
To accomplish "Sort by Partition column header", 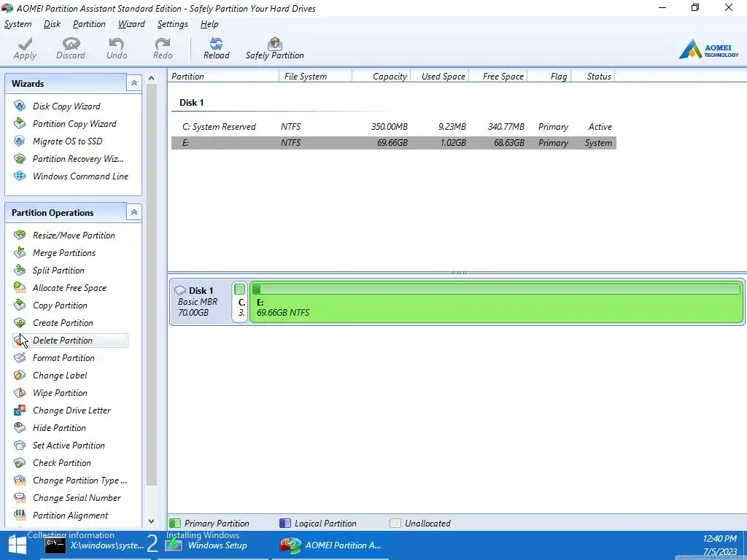I will pos(223,76).
